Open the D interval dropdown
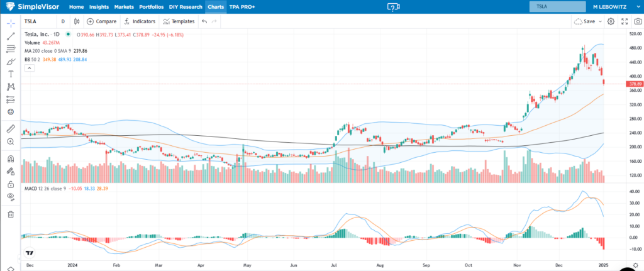 (x=63, y=21)
